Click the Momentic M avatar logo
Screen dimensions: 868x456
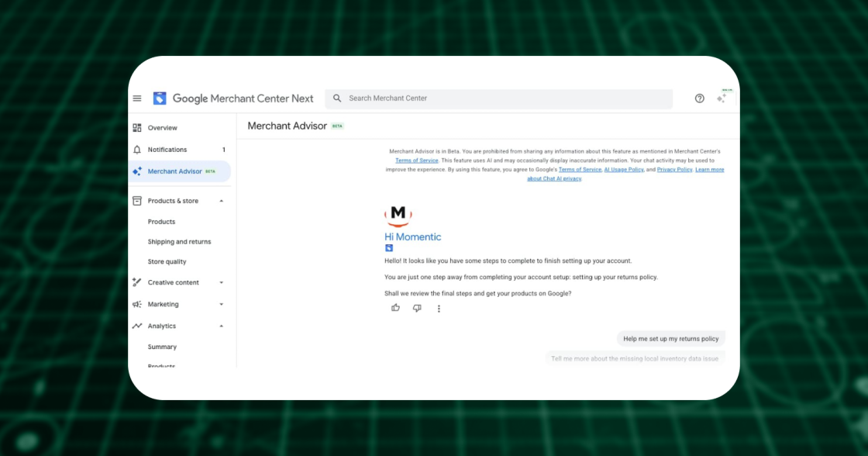tap(398, 215)
